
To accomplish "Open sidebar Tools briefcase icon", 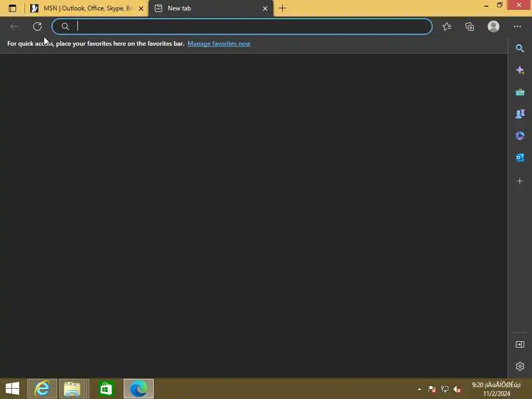I will click(520, 92).
